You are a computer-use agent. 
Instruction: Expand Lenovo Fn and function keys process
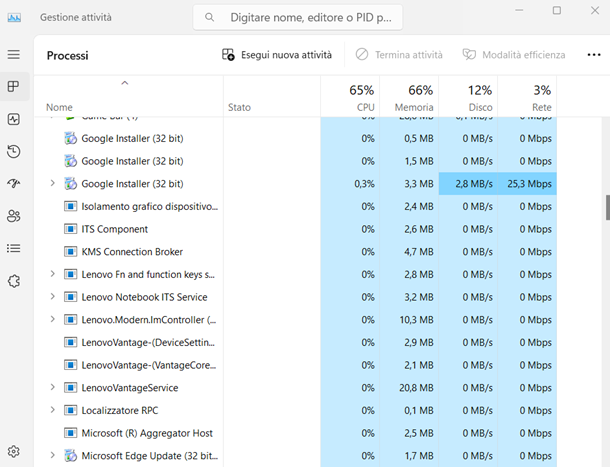tap(53, 274)
